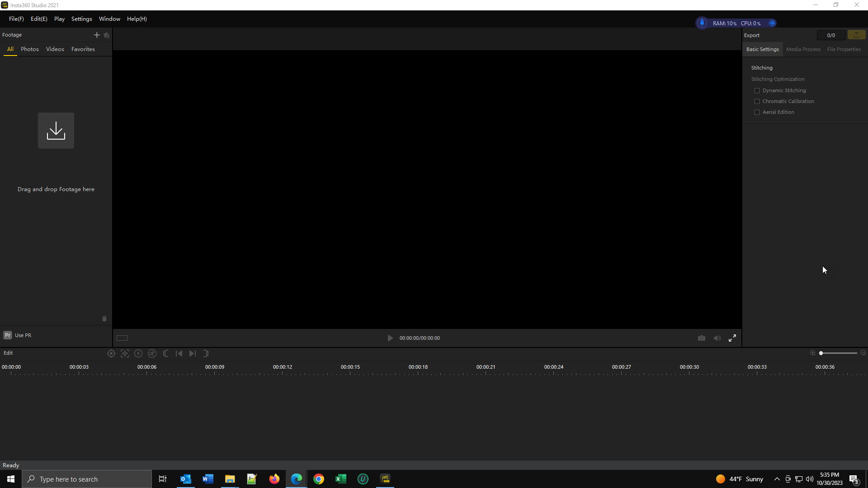
Task: Click the keyframe target icon in Edit bar
Action: [111, 353]
